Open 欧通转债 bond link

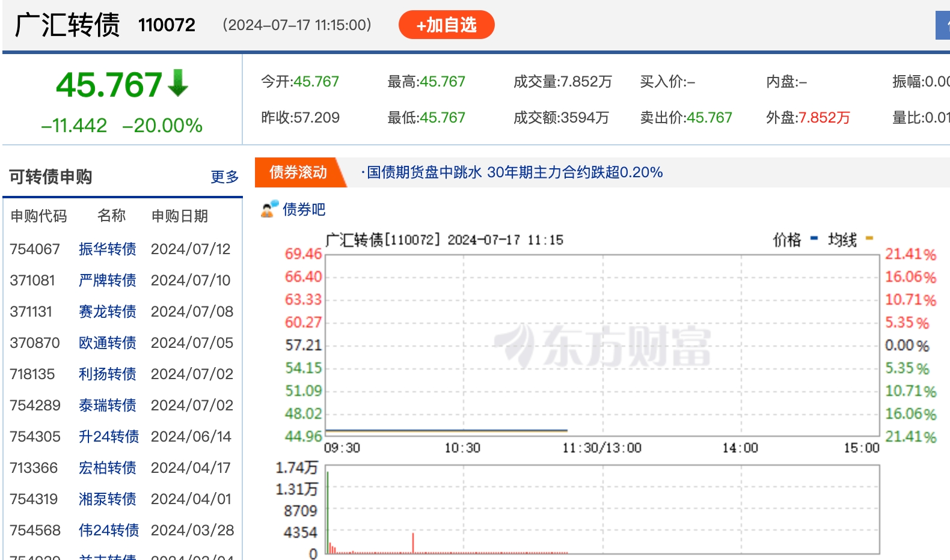pos(108,342)
